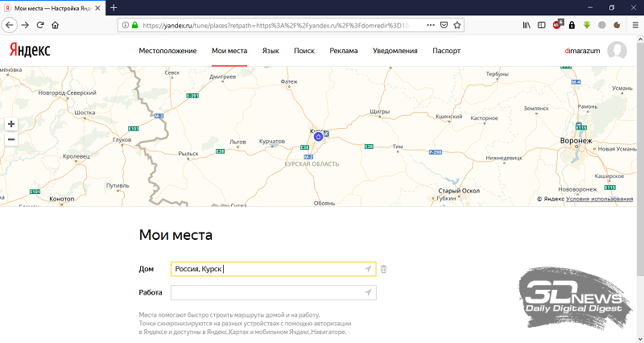Click the dimarazum username link
The image size is (644, 343).
[582, 51]
